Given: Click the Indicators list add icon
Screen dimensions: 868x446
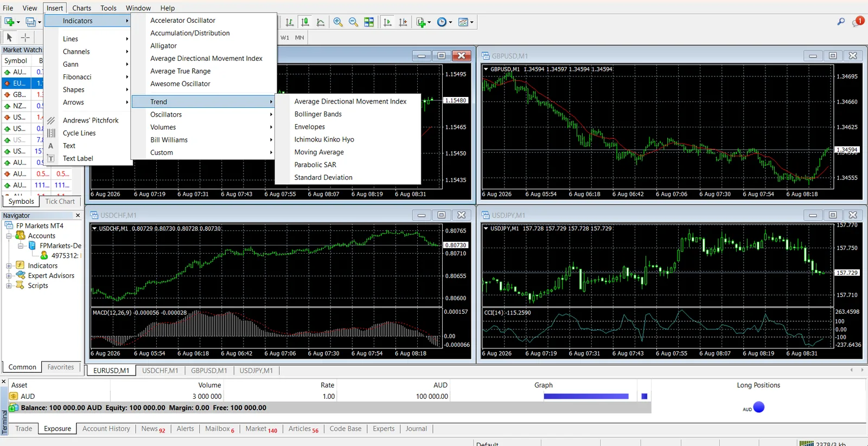Looking at the screenshot, I should [421, 22].
